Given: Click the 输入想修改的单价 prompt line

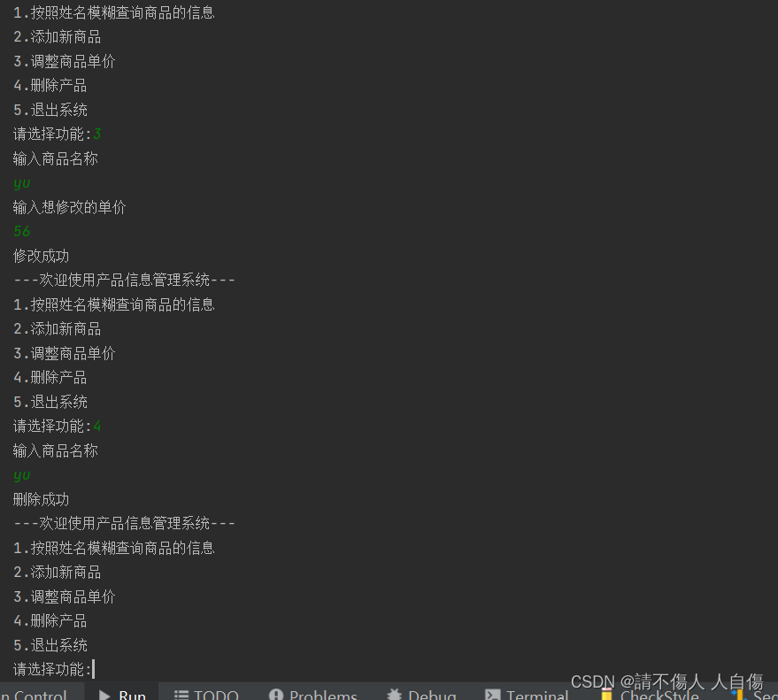Looking at the screenshot, I should (69, 207).
